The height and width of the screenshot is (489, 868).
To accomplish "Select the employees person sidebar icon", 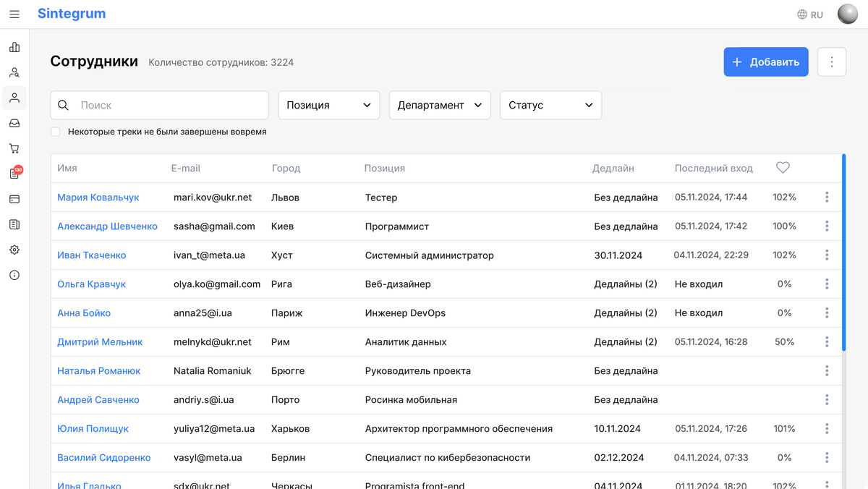I will coord(14,98).
